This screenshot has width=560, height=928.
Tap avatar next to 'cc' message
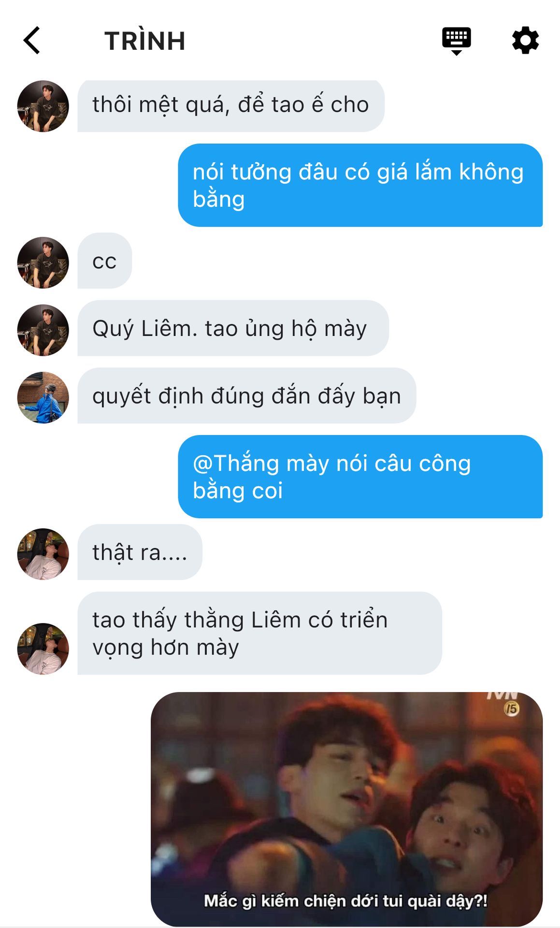(x=43, y=262)
